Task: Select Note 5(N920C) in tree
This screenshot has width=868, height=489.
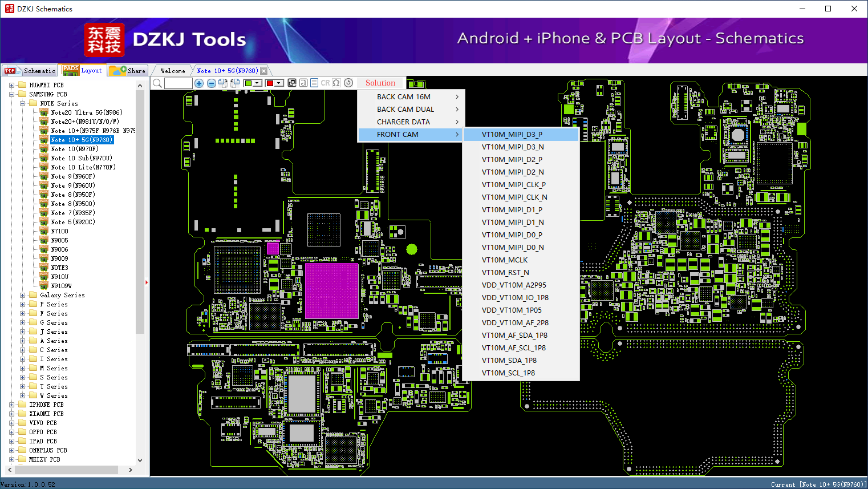Action: click(x=73, y=222)
